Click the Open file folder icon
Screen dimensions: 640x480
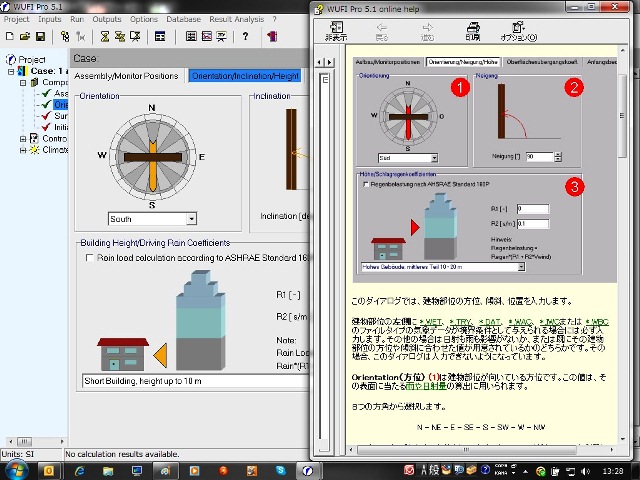click(x=24, y=37)
